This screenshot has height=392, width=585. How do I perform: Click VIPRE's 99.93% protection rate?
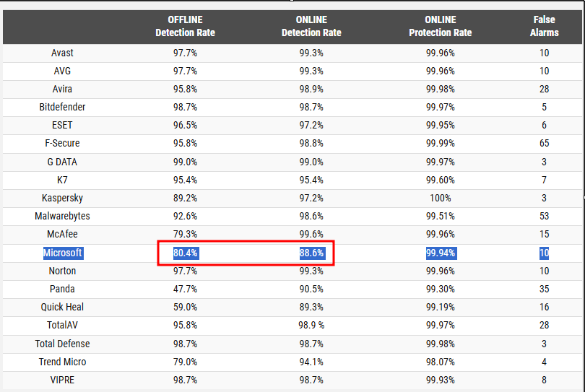pyautogui.click(x=440, y=380)
